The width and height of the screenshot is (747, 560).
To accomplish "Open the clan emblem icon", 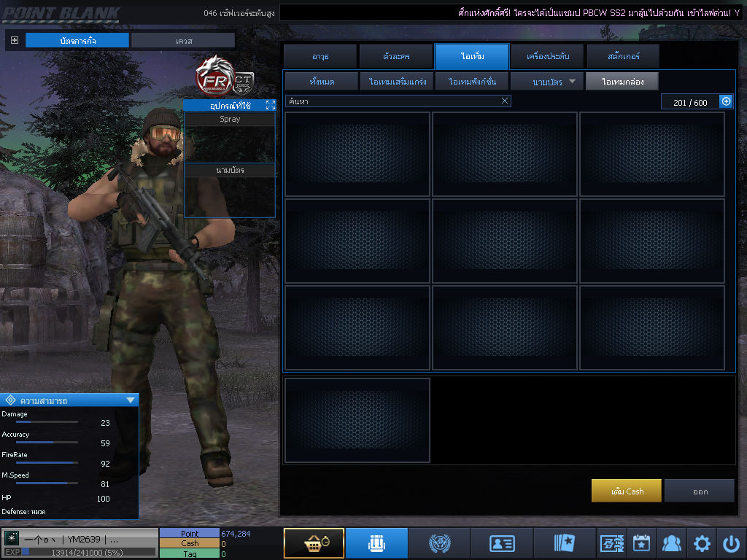I will coord(439,542).
